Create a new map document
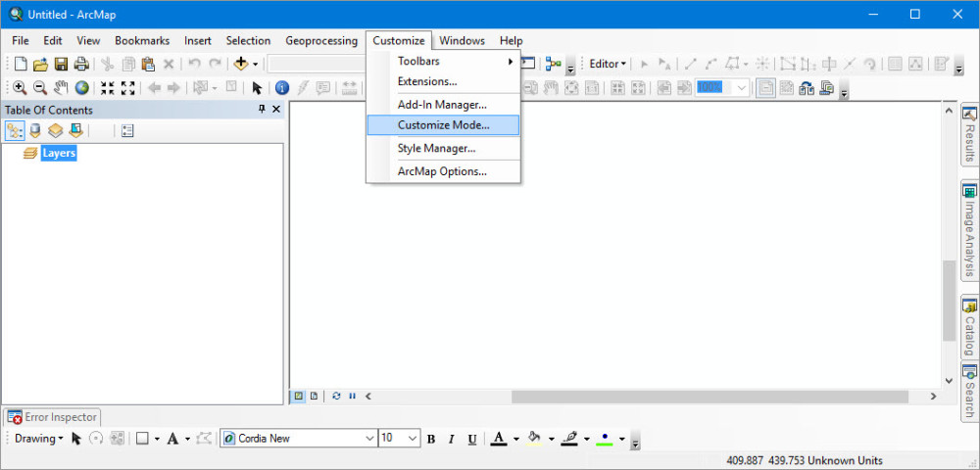This screenshot has height=470, width=980. 21,64
